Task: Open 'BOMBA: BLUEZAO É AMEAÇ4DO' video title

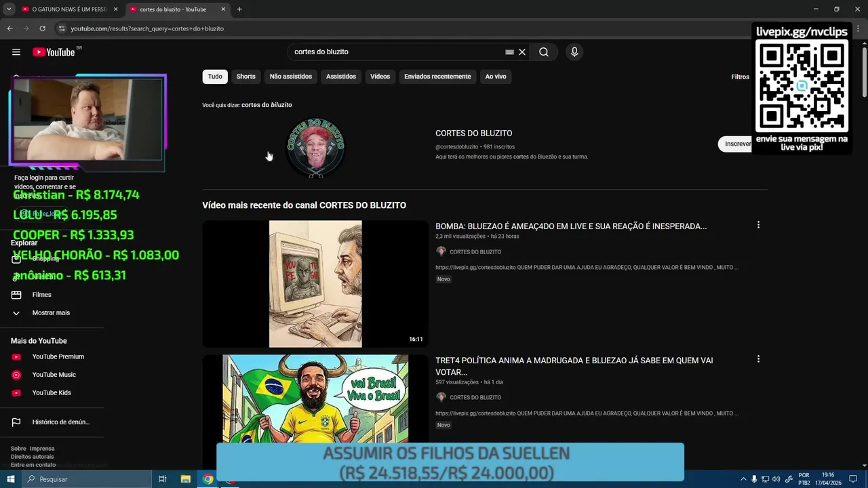Action: tap(571, 226)
